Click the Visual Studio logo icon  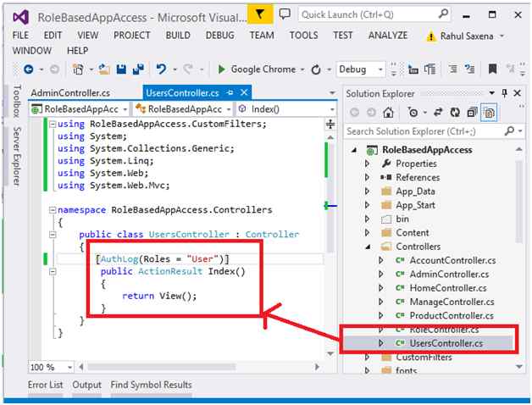pos(21,17)
